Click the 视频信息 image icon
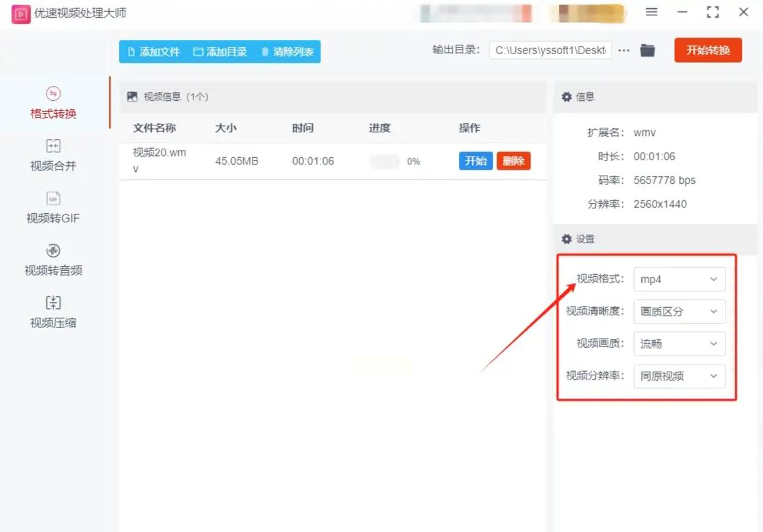 pyautogui.click(x=132, y=96)
